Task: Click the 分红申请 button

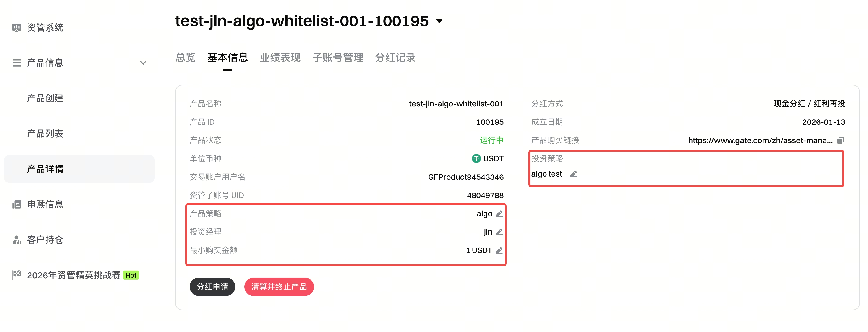Action: pos(212,287)
